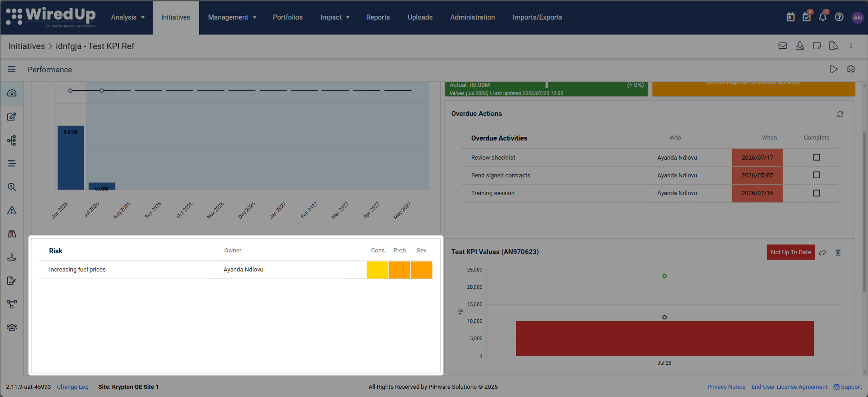Screen dimensions: 868x397
Task: Click the sticky note icon
Action: (817, 46)
